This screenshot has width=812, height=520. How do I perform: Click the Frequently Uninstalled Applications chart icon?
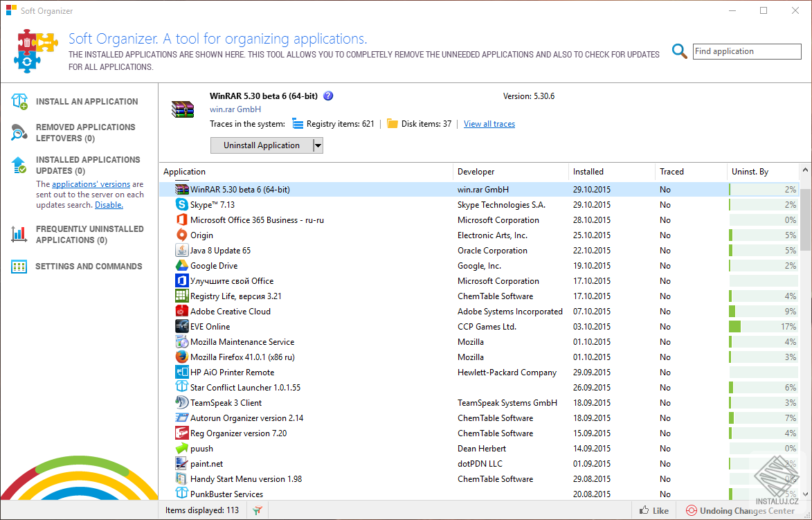19,234
